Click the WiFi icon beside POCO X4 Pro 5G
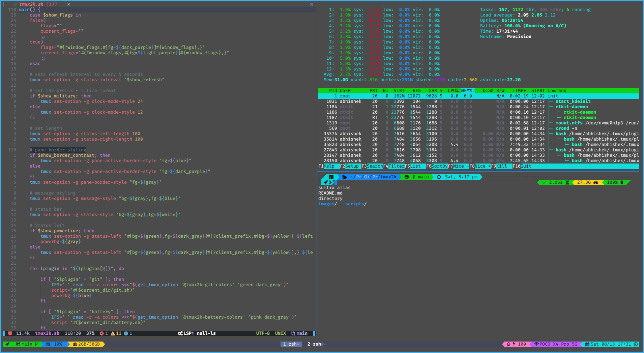This screenshot has height=353, width=644. point(536,344)
